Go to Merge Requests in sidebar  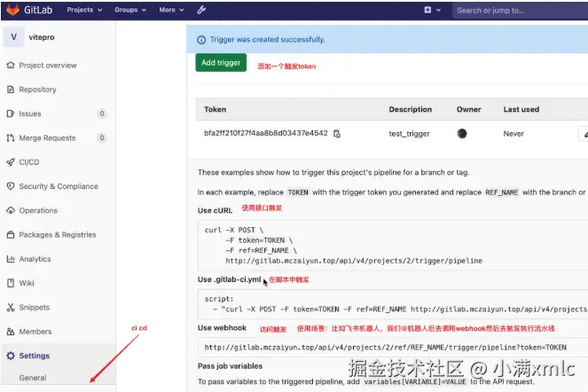tap(47, 138)
